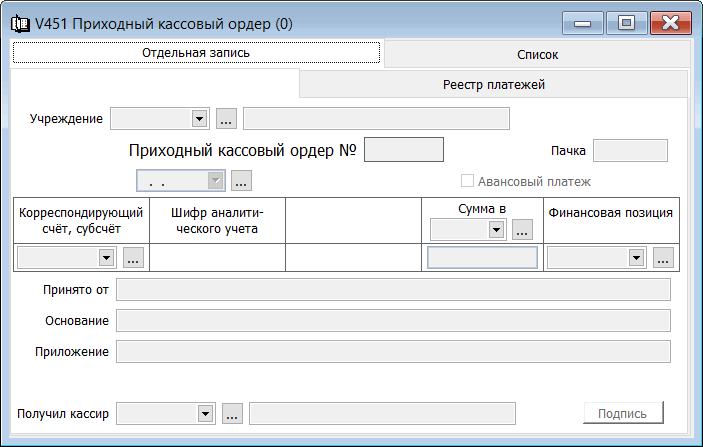Open the Получил кассир dropdown
703x447 pixels.
(x=205, y=414)
